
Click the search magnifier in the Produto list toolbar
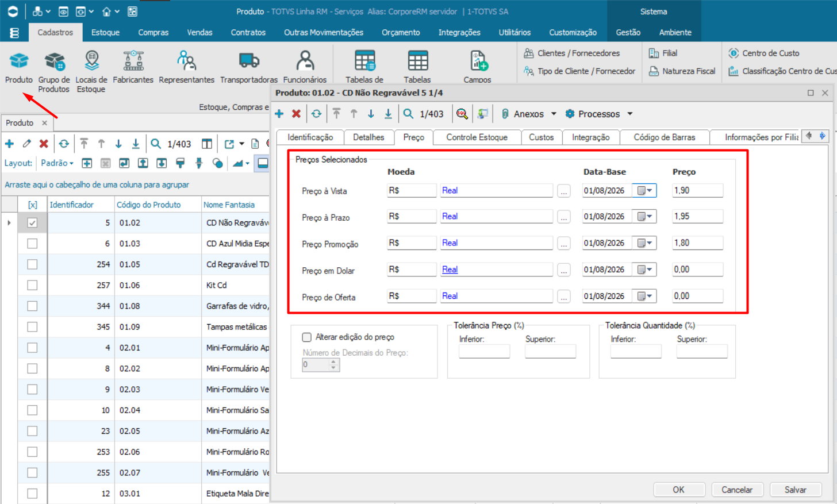click(156, 144)
